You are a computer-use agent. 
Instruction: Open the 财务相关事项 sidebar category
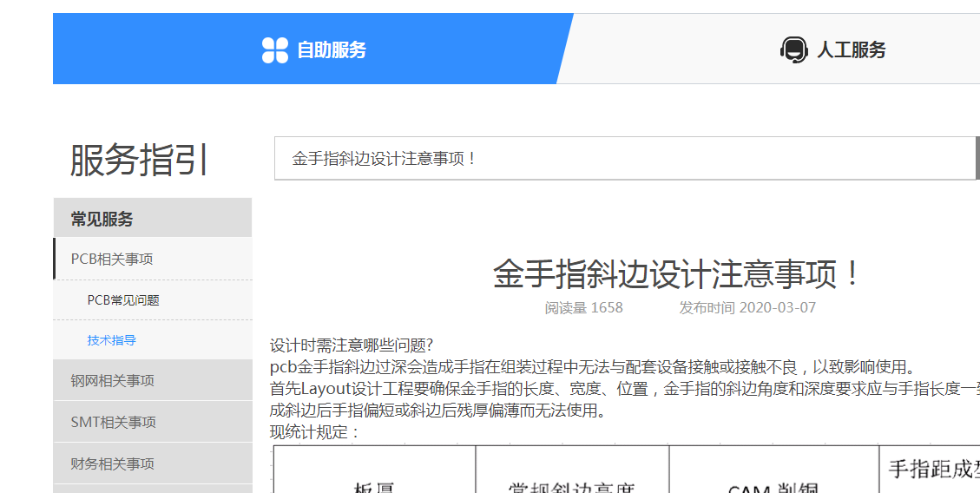point(112,464)
